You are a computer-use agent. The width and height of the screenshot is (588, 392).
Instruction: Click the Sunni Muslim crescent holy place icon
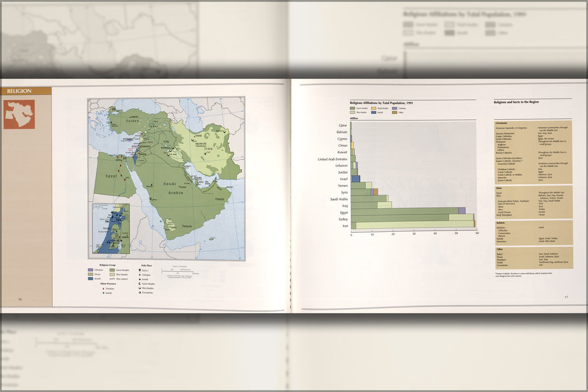click(x=139, y=284)
